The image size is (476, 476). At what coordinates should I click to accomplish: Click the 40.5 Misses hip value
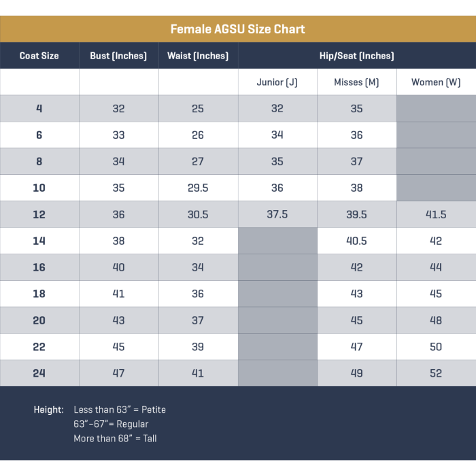[x=356, y=241]
